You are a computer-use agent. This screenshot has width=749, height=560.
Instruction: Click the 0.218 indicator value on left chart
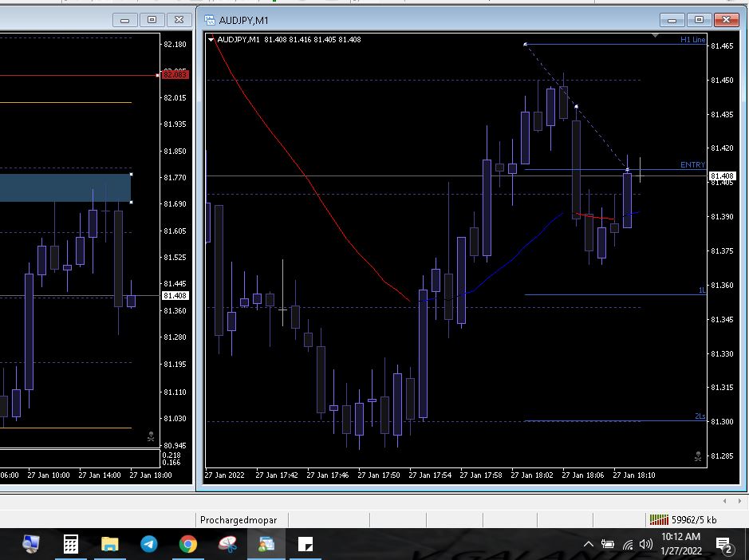tap(172, 455)
